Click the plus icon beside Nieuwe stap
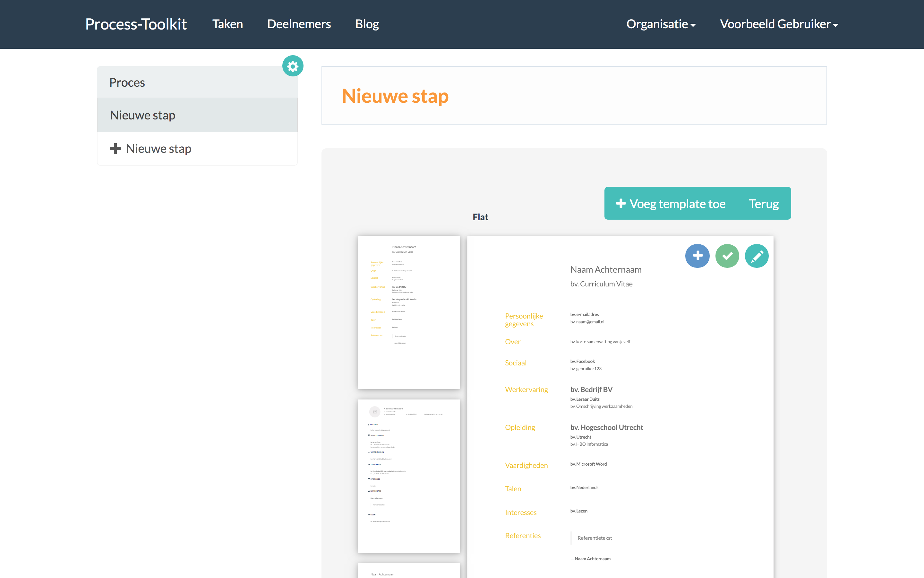The width and height of the screenshot is (924, 578). coord(115,149)
